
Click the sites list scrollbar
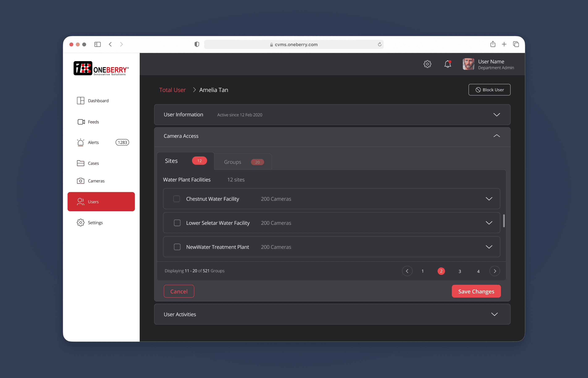click(x=504, y=221)
